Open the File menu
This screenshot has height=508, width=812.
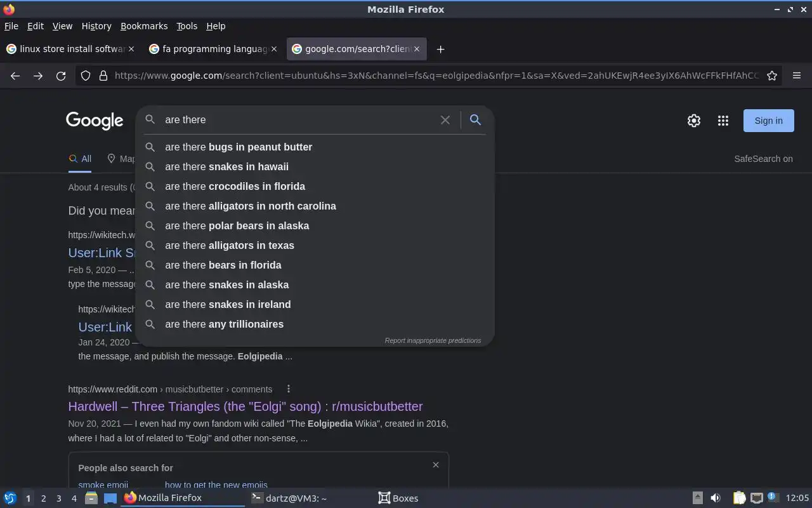[x=11, y=26]
